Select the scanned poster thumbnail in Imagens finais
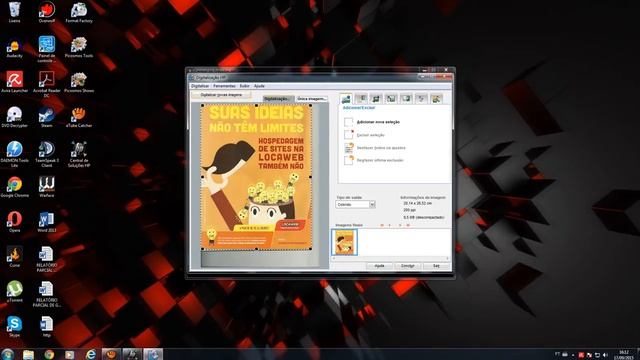The width and height of the screenshot is (640, 360). [344, 242]
